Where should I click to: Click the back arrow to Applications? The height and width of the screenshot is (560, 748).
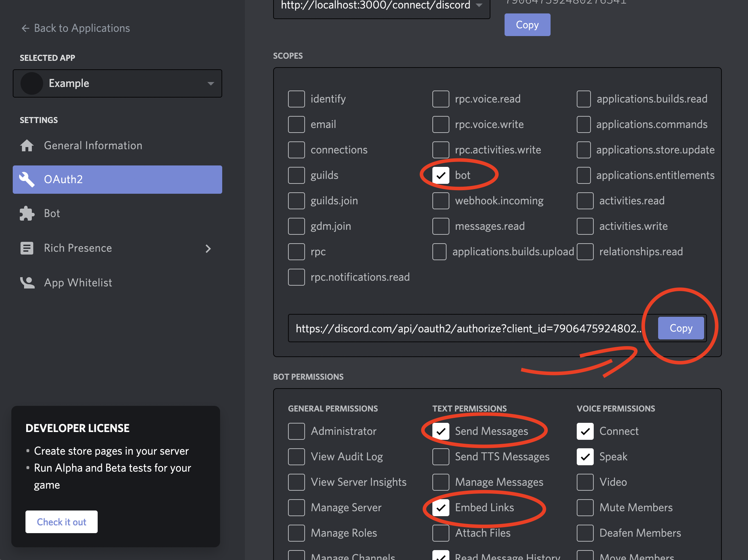click(x=25, y=28)
